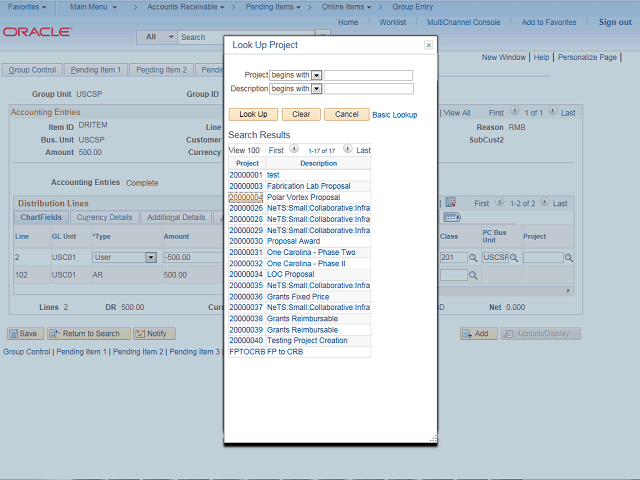Image resolution: width=640 pixels, height=480 pixels.
Task: Click Add to Favorites
Action: point(549,22)
